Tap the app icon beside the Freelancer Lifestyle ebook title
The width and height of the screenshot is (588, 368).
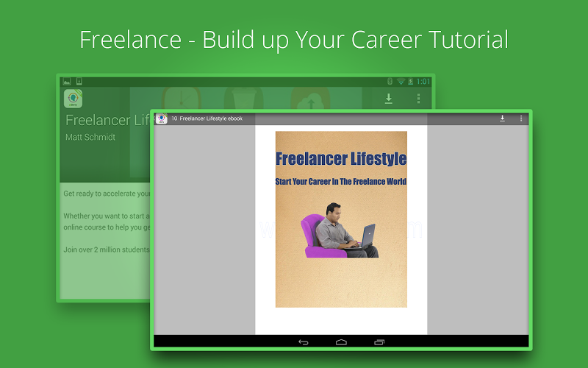point(162,118)
